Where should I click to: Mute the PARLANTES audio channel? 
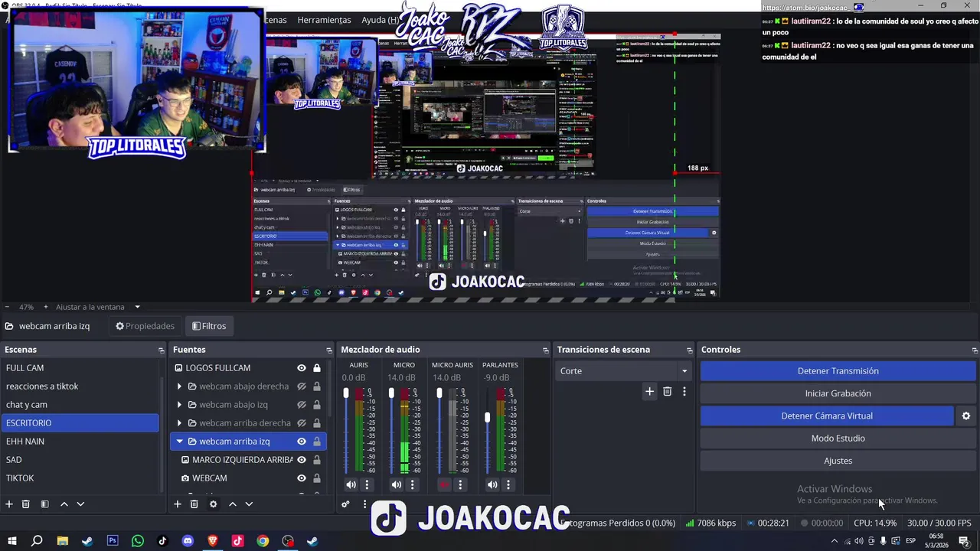tap(492, 484)
